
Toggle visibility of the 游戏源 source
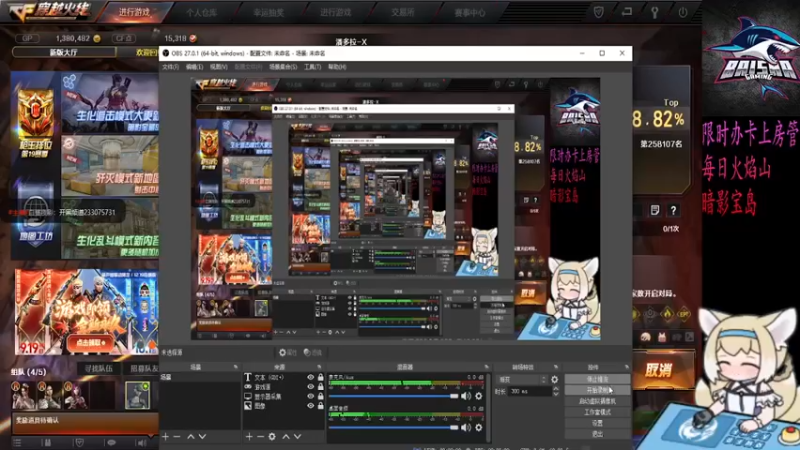310,387
